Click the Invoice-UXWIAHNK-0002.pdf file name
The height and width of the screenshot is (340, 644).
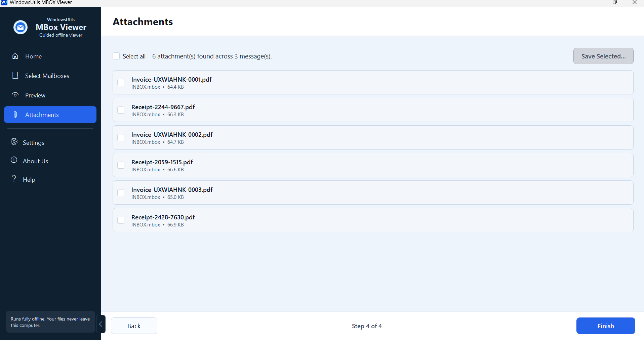[x=172, y=135]
